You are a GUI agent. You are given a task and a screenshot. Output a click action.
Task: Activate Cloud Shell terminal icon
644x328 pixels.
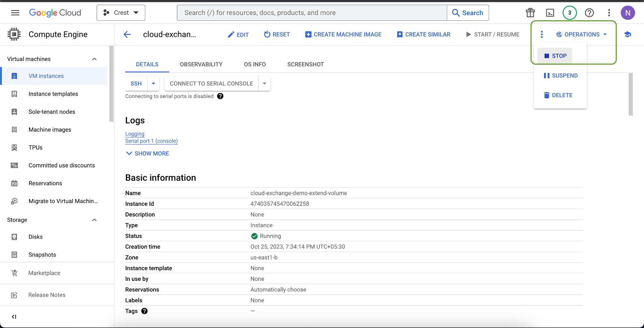coord(550,13)
